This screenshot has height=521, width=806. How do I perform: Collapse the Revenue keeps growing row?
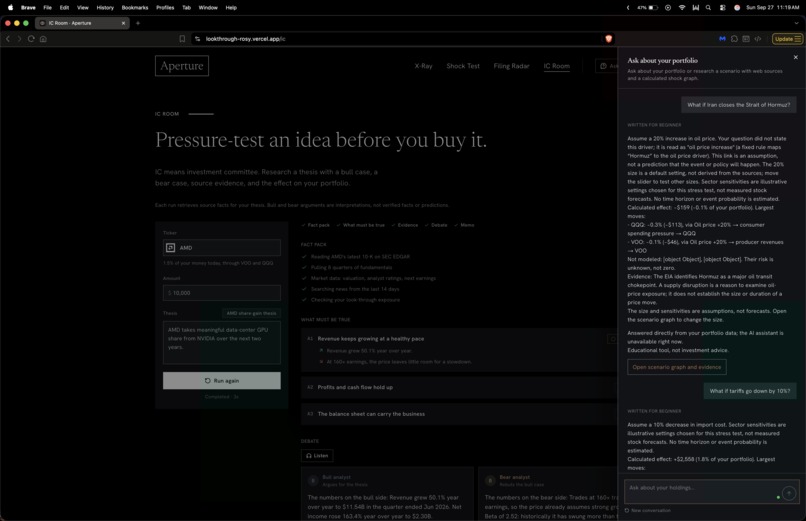tap(459, 339)
